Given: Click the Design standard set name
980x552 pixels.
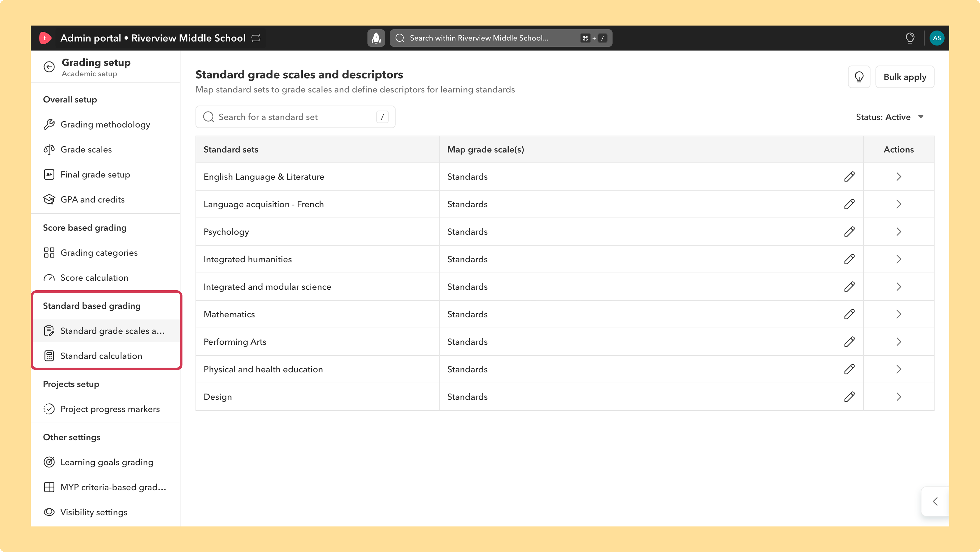Looking at the screenshot, I should click(x=218, y=397).
